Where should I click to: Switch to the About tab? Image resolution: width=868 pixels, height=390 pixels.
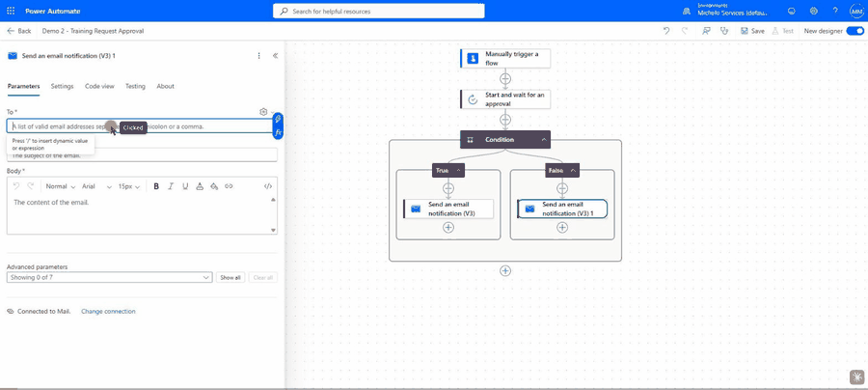[165, 87]
